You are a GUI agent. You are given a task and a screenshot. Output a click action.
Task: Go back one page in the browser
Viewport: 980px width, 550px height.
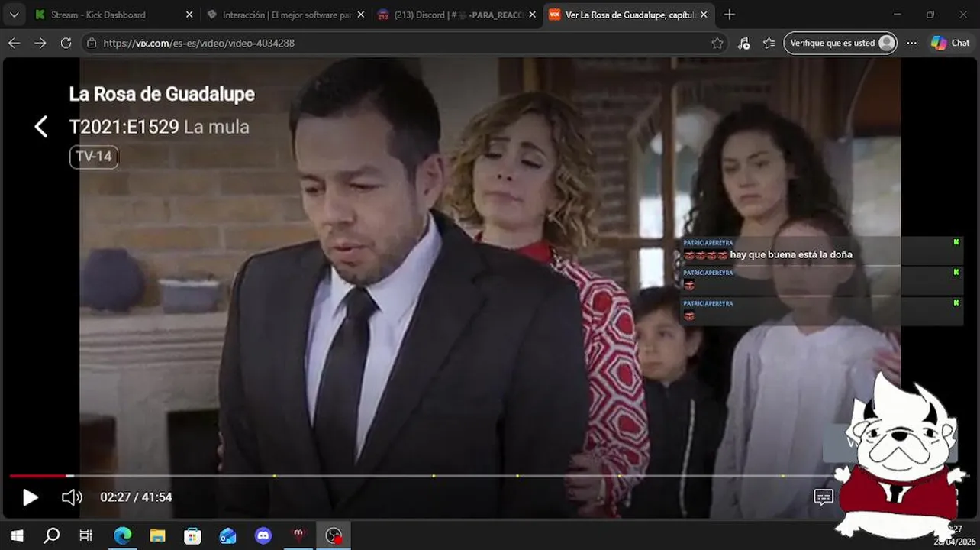[x=14, y=43]
